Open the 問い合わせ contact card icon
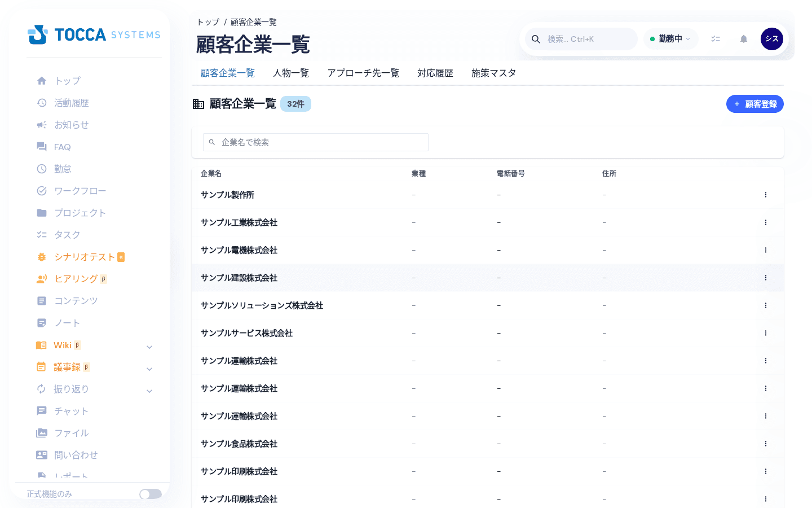 click(x=42, y=455)
